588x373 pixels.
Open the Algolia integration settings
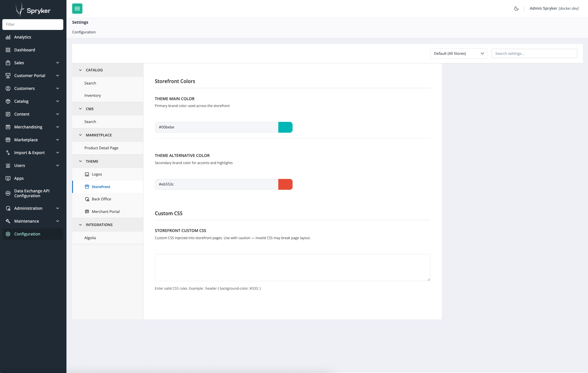click(90, 238)
